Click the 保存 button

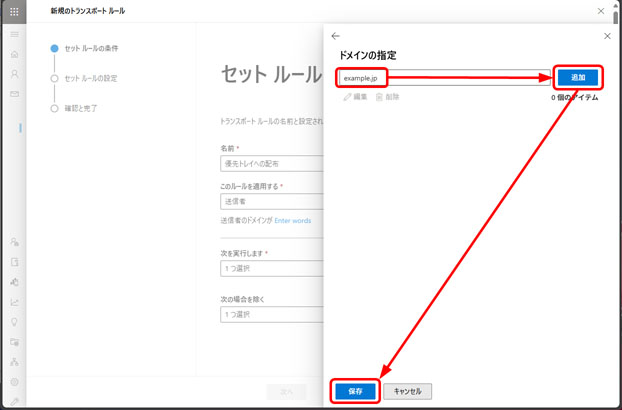point(355,391)
